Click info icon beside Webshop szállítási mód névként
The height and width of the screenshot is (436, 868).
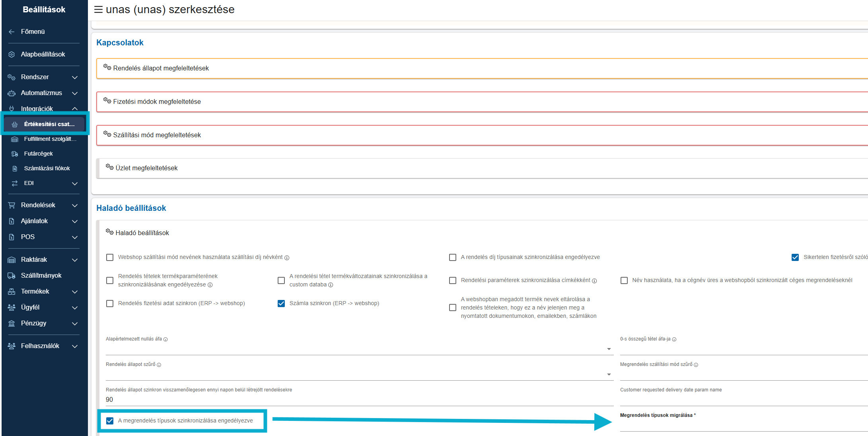click(x=287, y=258)
